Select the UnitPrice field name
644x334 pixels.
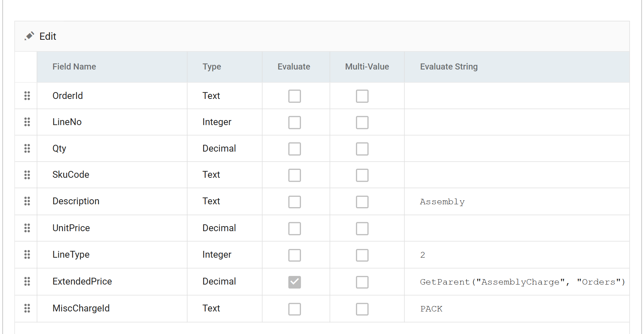click(71, 228)
